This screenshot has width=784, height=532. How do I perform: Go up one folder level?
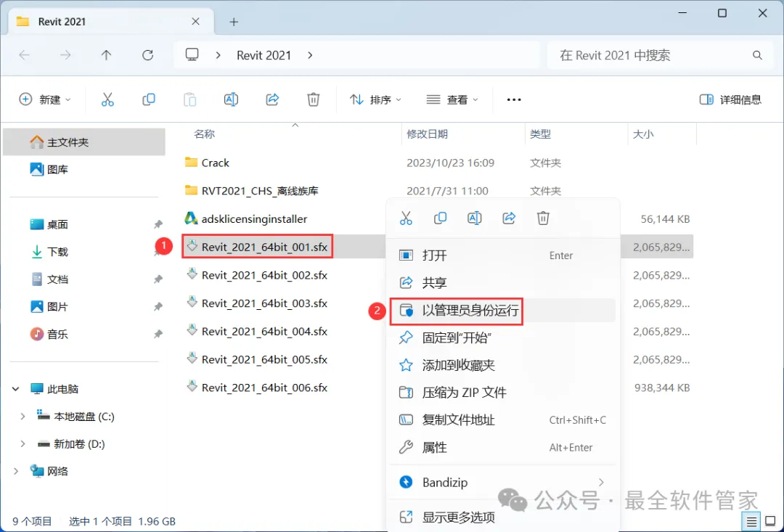click(106, 55)
